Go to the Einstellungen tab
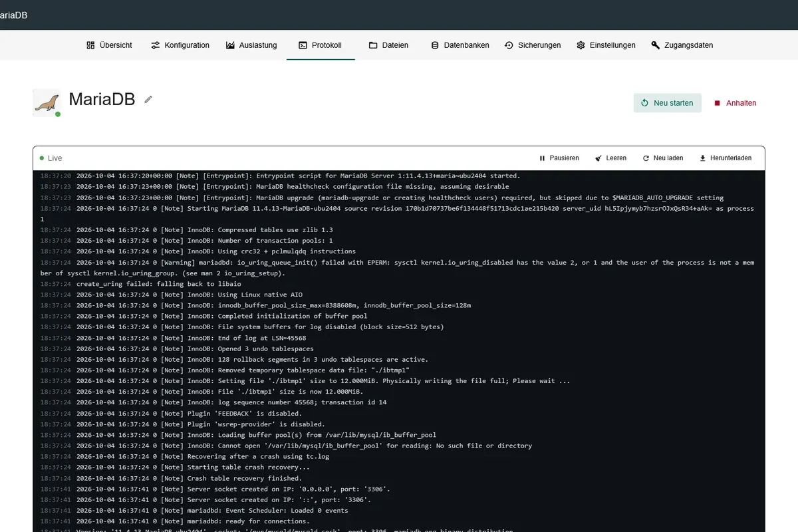Image resolution: width=798 pixels, height=532 pixels. (606, 45)
